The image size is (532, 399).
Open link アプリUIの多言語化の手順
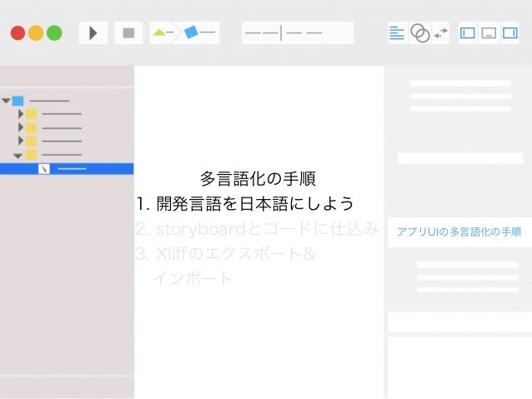(459, 232)
